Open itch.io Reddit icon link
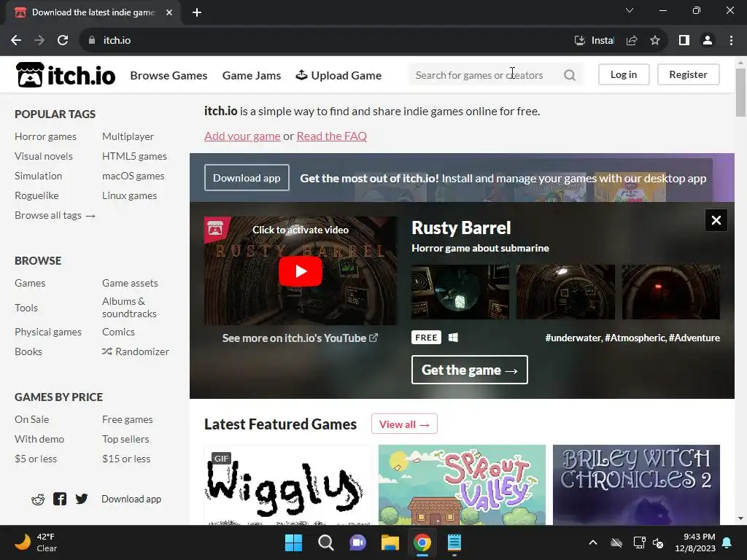This screenshot has width=747, height=560. 38,499
